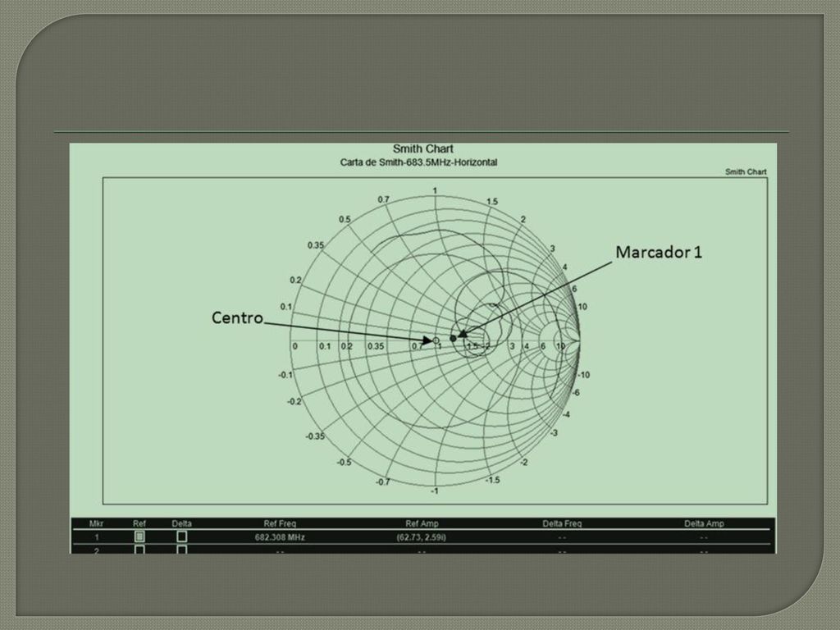Enable the Delta checkbox for marker 1
Image resolution: width=840 pixels, height=630 pixels.
click(x=182, y=536)
